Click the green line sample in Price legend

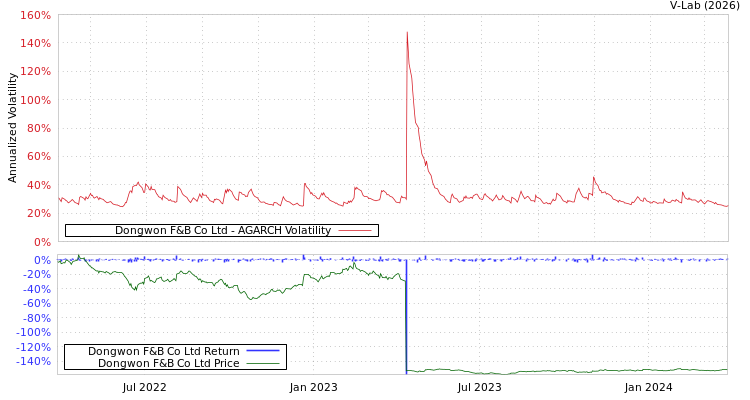(262, 363)
